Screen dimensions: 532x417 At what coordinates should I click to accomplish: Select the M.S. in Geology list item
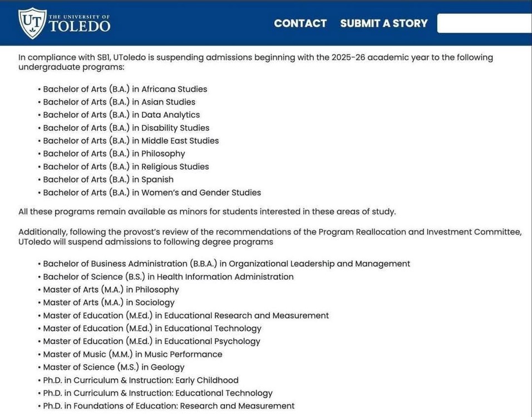click(114, 367)
